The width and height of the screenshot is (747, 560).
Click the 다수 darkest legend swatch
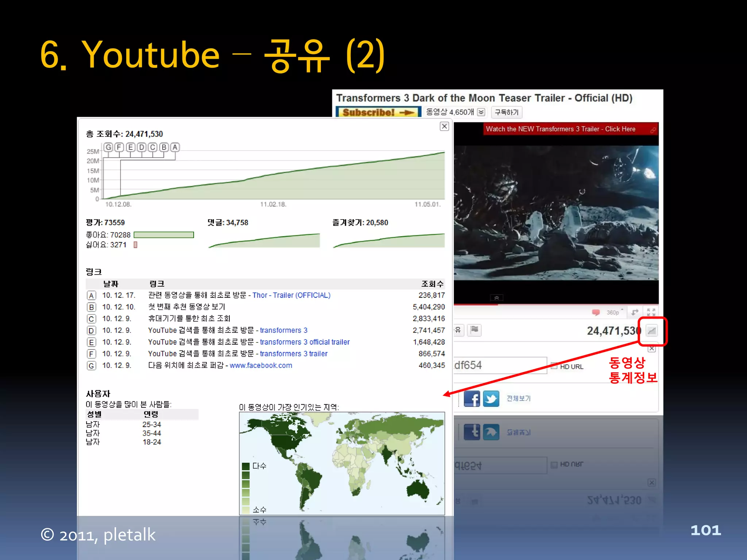[245, 466]
